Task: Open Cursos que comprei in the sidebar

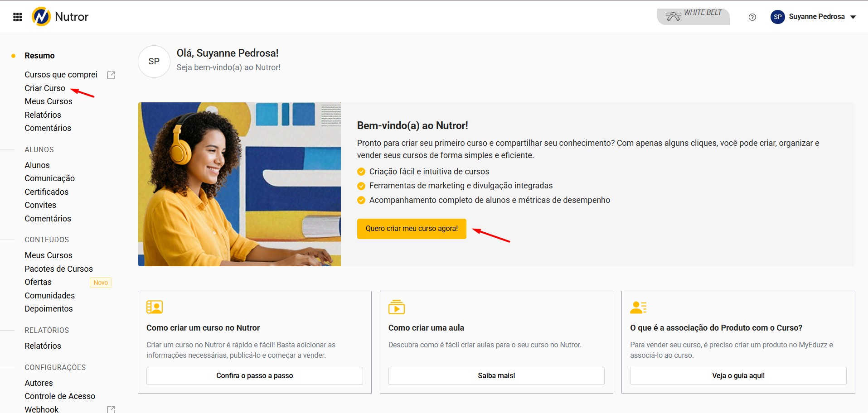Action: click(x=61, y=75)
